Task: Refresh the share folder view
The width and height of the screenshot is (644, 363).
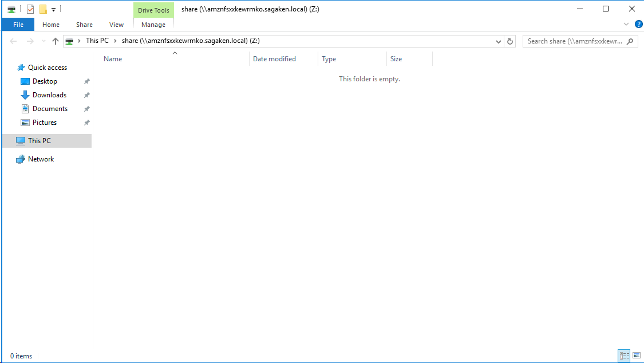Action: (509, 41)
